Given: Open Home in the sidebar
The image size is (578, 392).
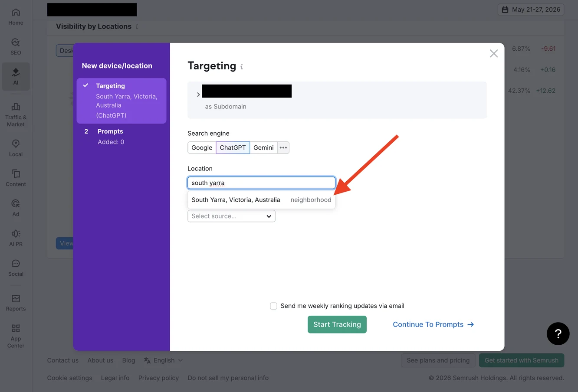Looking at the screenshot, I should [x=16, y=17].
